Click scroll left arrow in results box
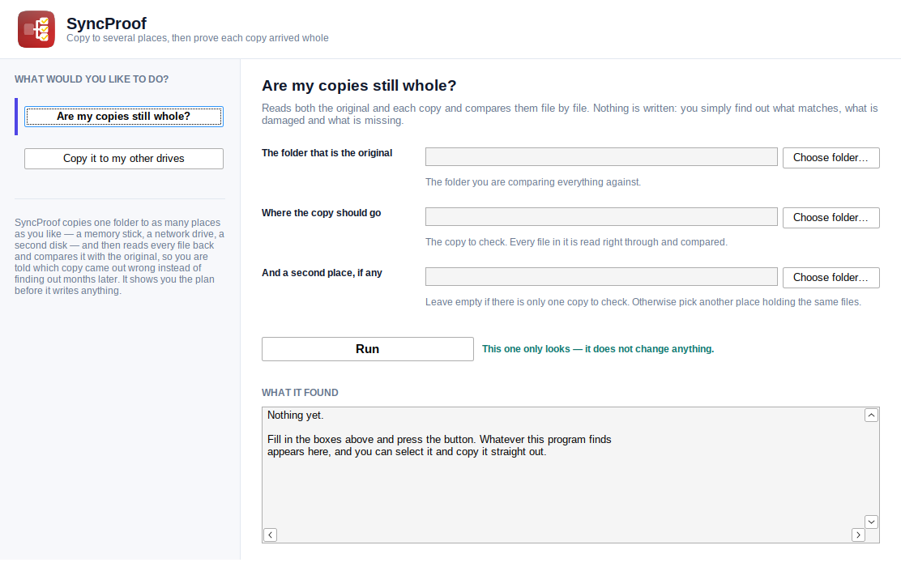The height and width of the screenshot is (588, 901). click(x=270, y=535)
